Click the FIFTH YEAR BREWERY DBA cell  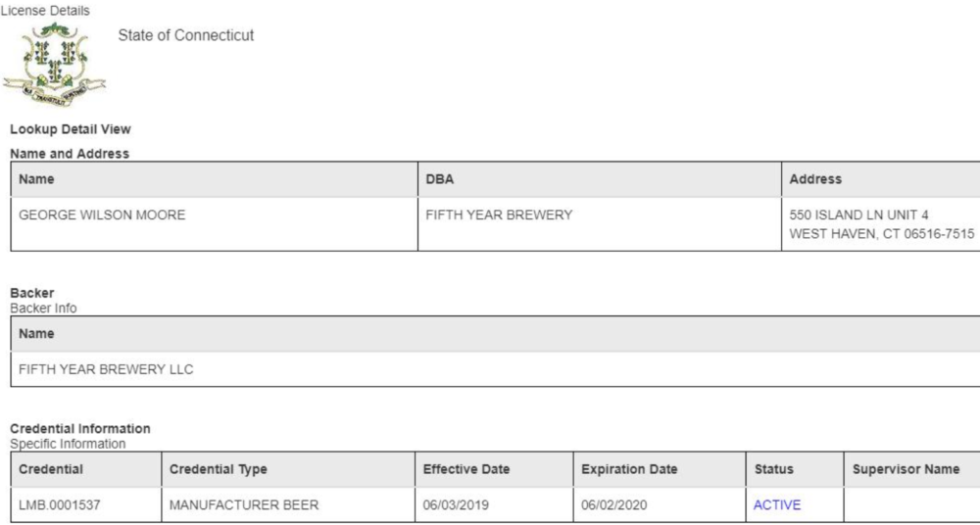600,223
